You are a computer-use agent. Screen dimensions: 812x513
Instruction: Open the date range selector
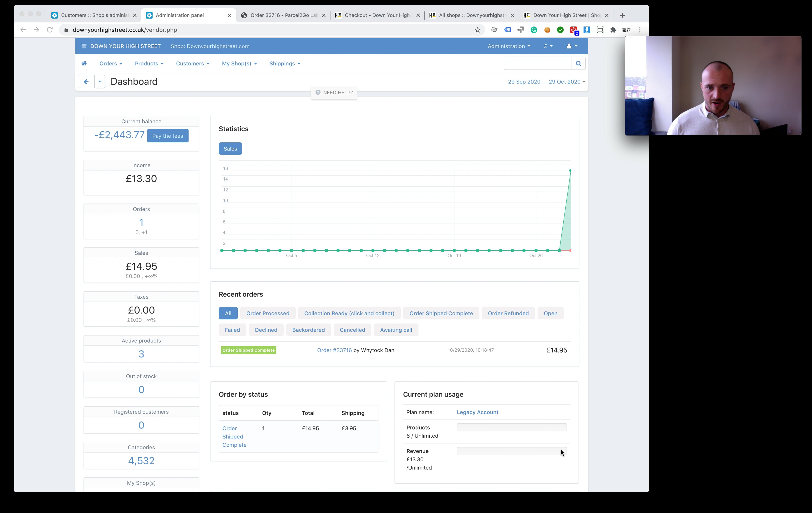547,82
